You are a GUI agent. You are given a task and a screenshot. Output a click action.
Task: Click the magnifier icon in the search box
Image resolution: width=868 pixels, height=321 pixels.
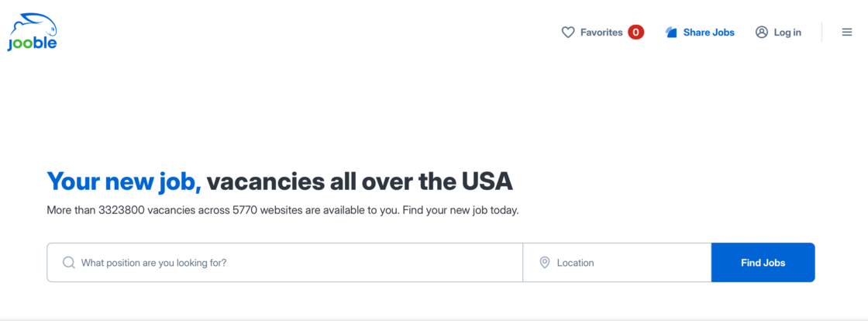(69, 263)
